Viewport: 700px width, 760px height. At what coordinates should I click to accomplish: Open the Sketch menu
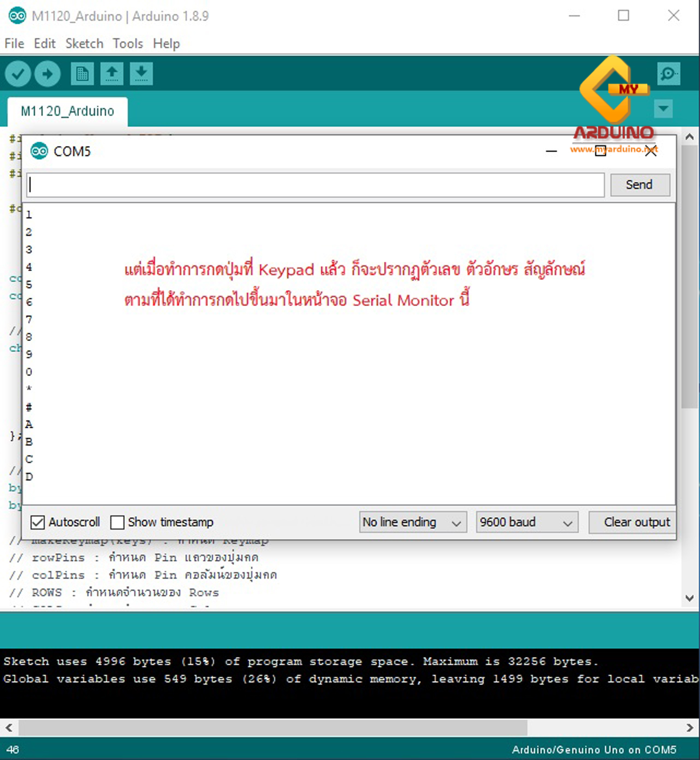pyautogui.click(x=84, y=43)
